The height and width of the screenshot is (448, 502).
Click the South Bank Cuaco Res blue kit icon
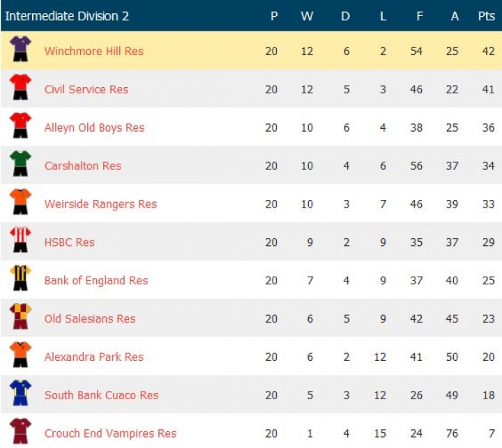point(20,394)
